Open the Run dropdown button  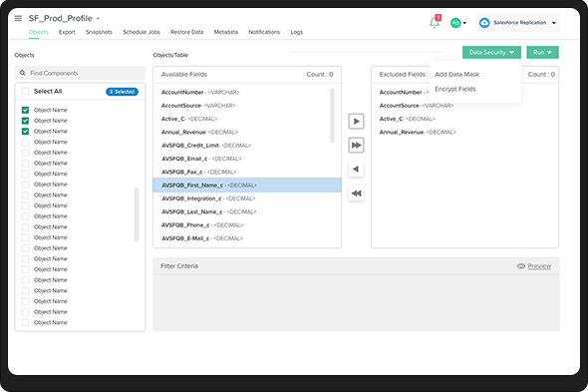pyautogui.click(x=542, y=52)
